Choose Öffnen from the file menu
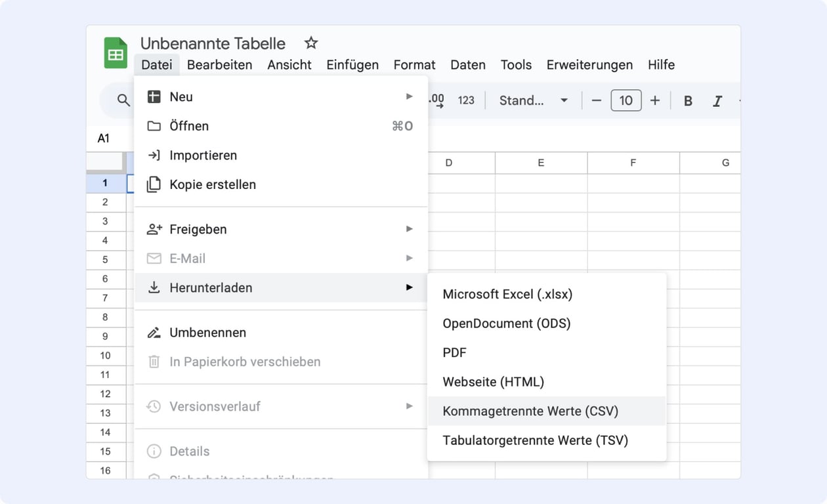This screenshot has width=827, height=504. coord(281,126)
